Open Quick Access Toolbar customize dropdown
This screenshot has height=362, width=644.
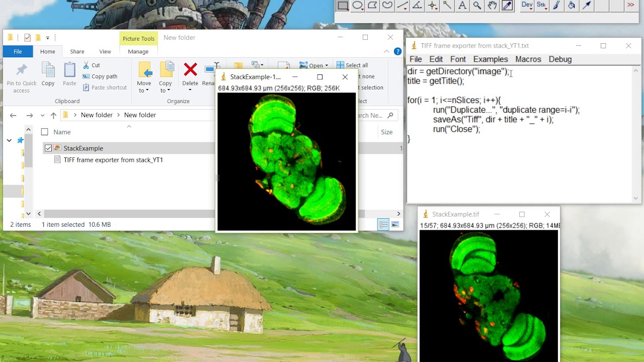(x=48, y=38)
